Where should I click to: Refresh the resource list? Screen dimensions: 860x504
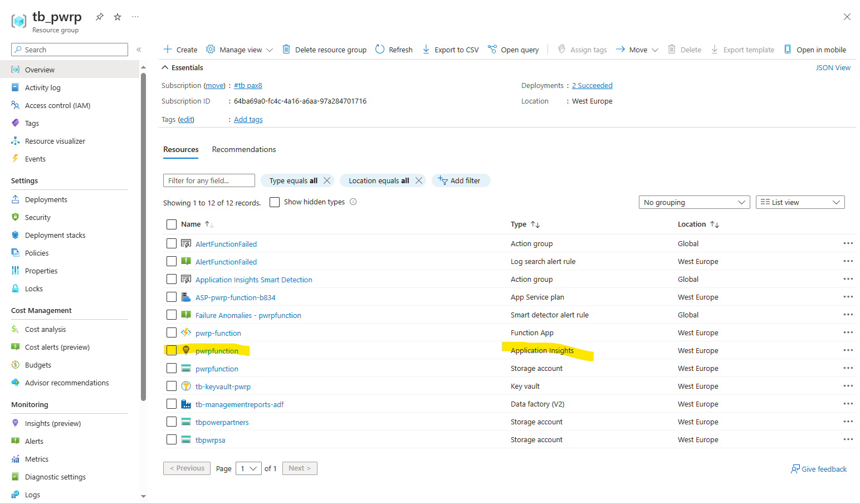click(394, 50)
